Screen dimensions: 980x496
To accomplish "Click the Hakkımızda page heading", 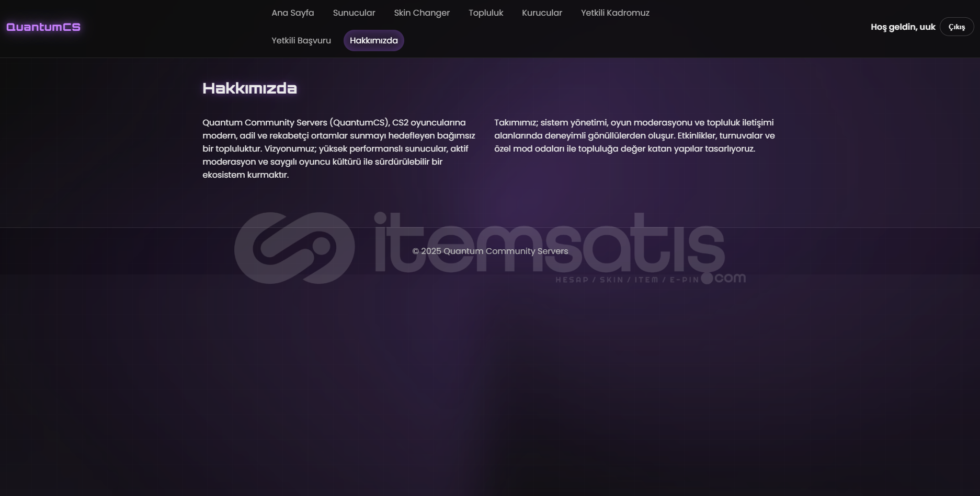I will 250,88.
